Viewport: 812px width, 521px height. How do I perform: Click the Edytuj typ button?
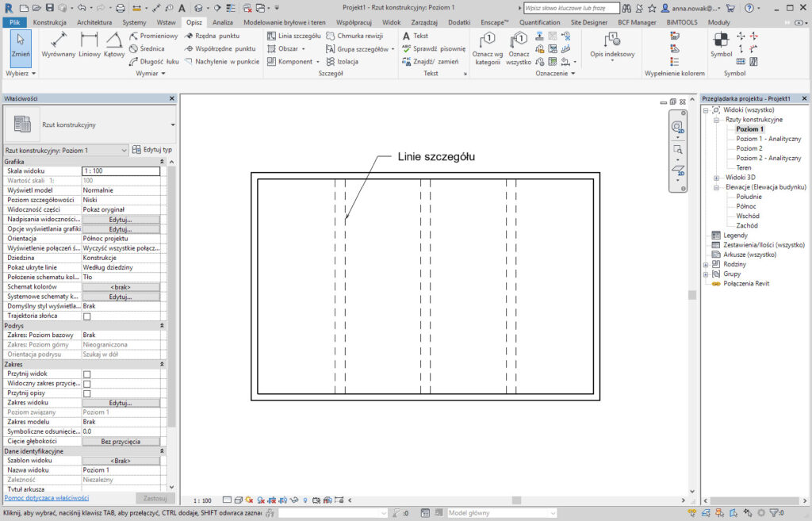pyautogui.click(x=152, y=150)
